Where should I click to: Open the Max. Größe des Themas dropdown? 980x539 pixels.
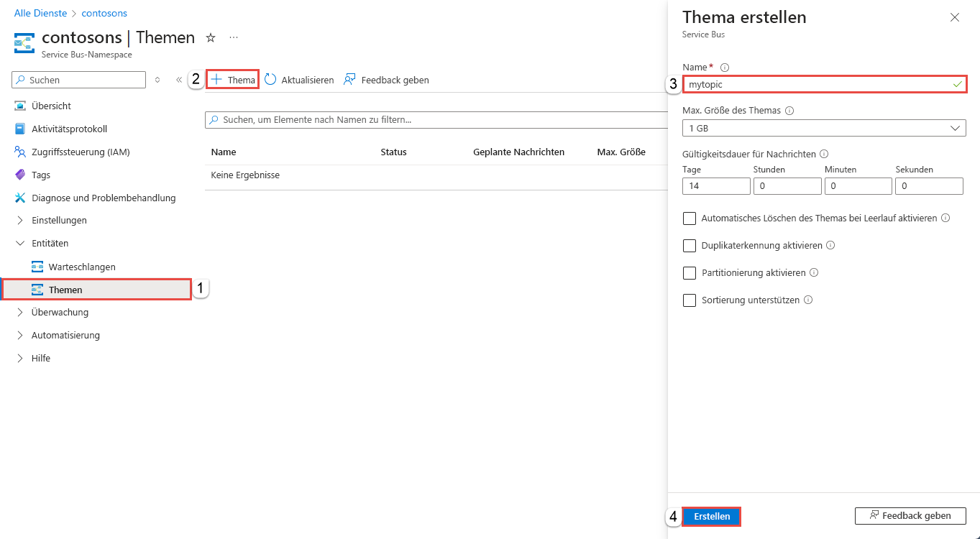[x=824, y=128]
